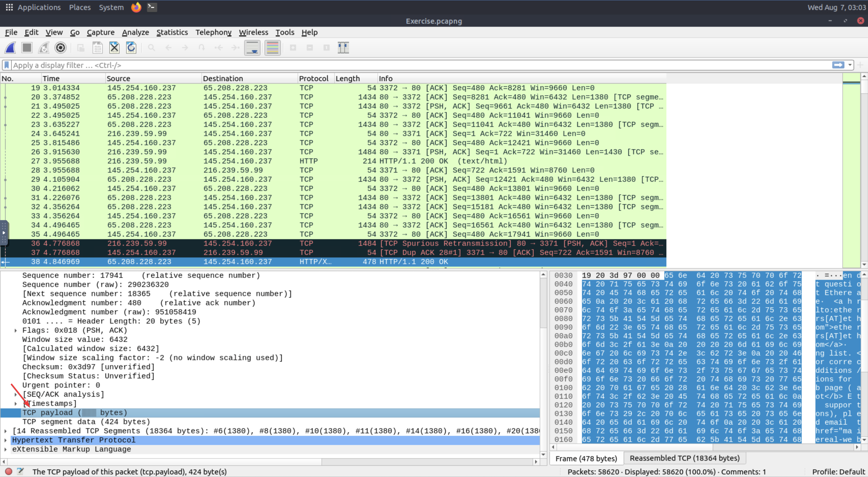Viewport: 868px width, 477px height.
Task: Toggle auto-scroll during live capture
Action: coord(252,48)
